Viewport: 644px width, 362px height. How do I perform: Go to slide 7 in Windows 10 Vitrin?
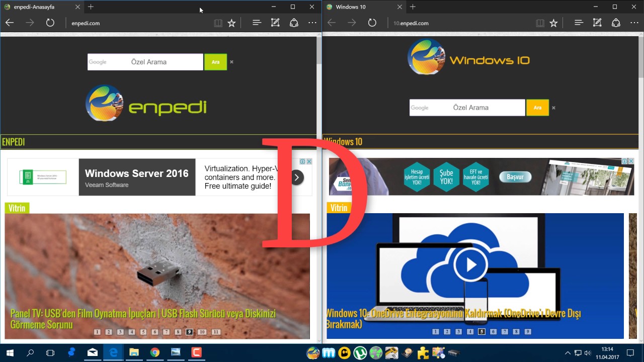point(505,332)
